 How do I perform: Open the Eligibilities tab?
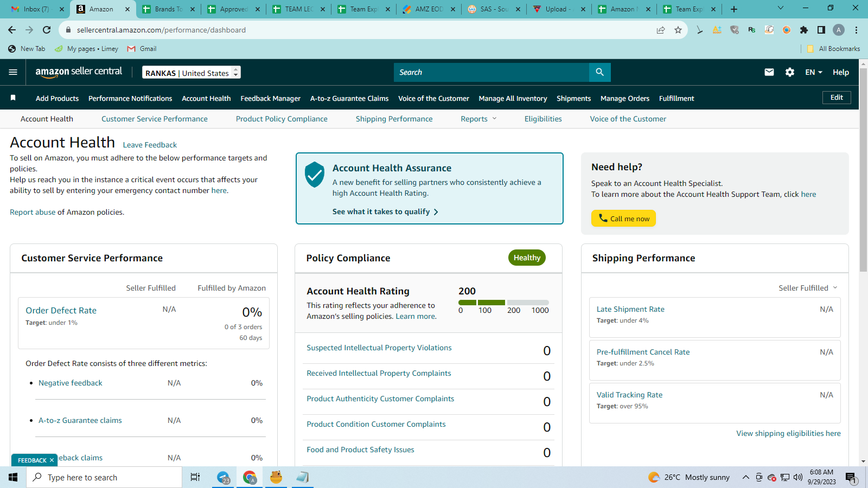tap(543, 119)
